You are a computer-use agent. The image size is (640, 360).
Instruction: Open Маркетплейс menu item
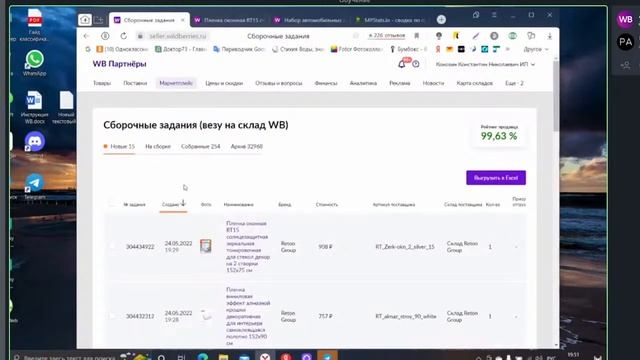point(176,83)
